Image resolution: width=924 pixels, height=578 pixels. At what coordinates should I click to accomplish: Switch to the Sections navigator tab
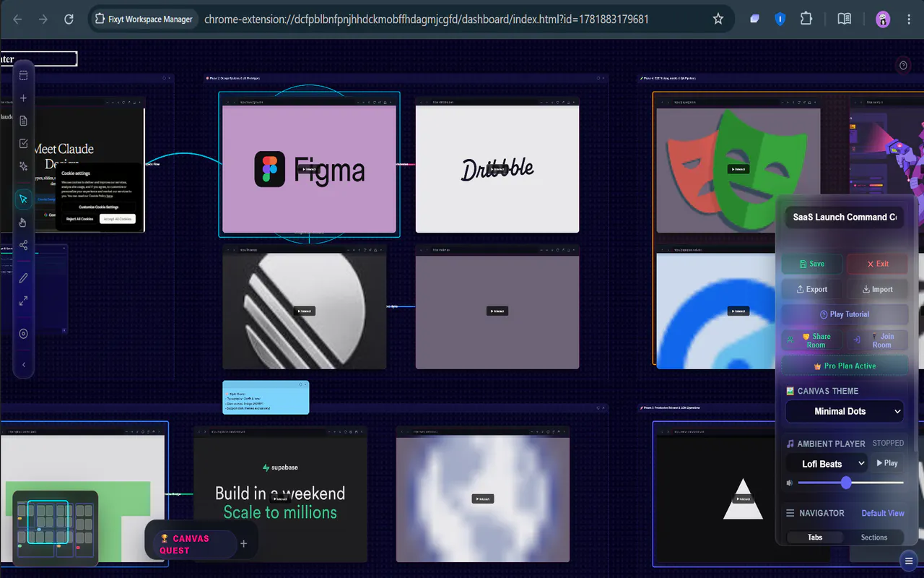[874, 538]
